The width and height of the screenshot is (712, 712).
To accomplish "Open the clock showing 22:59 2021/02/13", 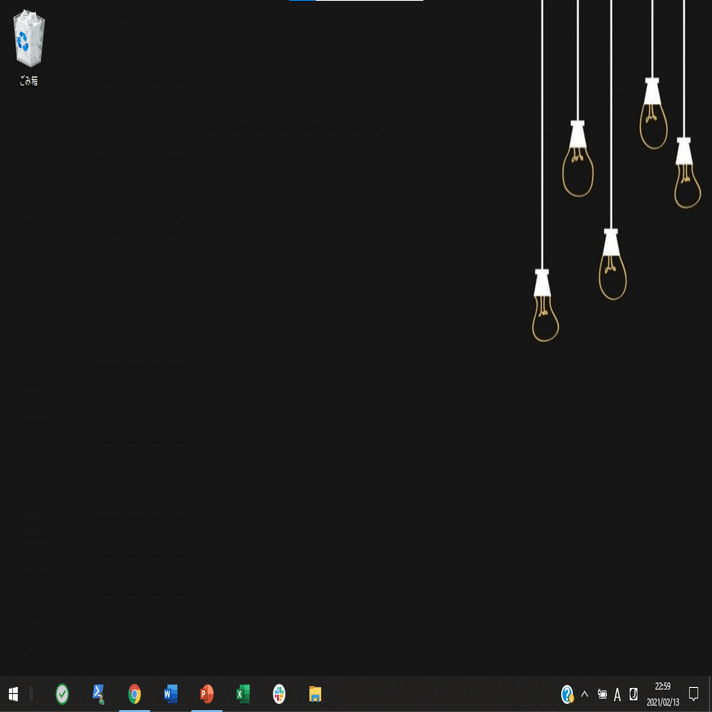I will coord(663,694).
